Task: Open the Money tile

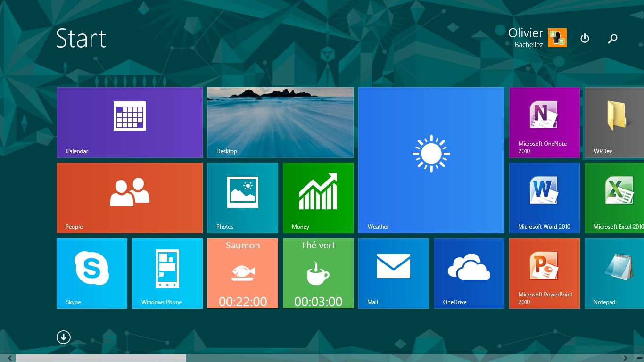Action: tap(318, 198)
